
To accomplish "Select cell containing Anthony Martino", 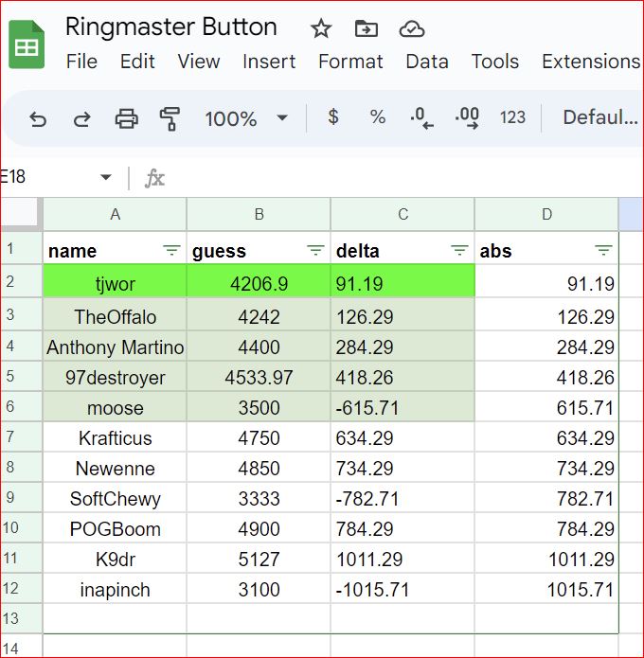I will click(115, 347).
